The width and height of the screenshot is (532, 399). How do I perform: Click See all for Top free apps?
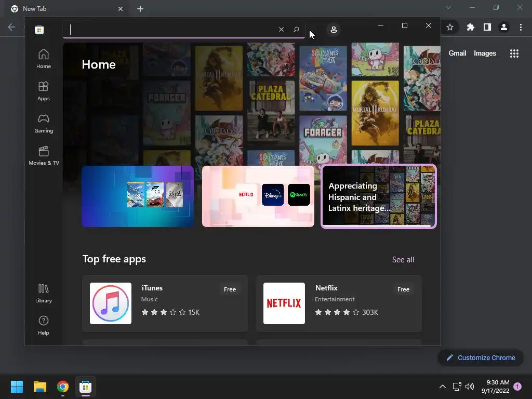click(x=403, y=260)
